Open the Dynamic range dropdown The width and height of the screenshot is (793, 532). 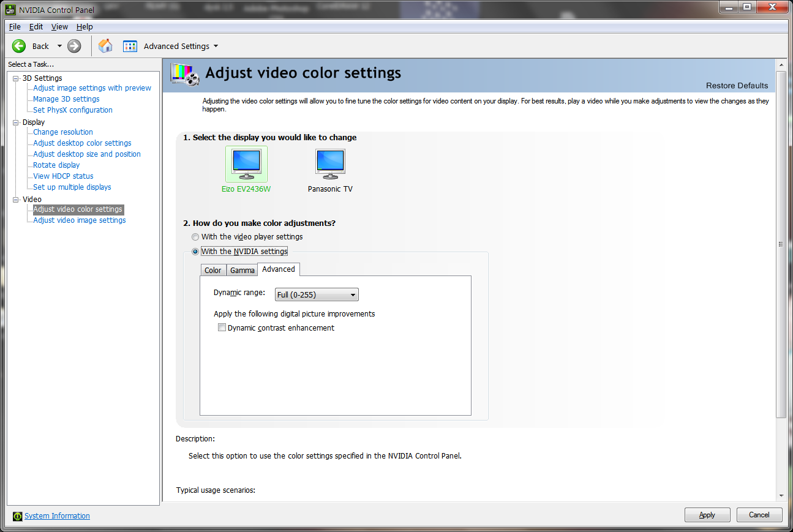pos(317,295)
